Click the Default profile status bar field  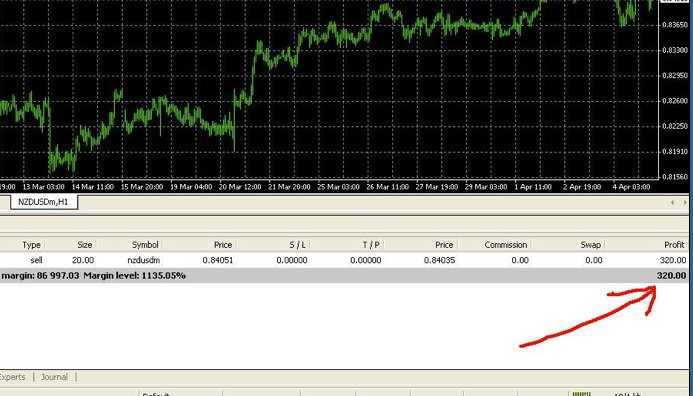(181, 393)
